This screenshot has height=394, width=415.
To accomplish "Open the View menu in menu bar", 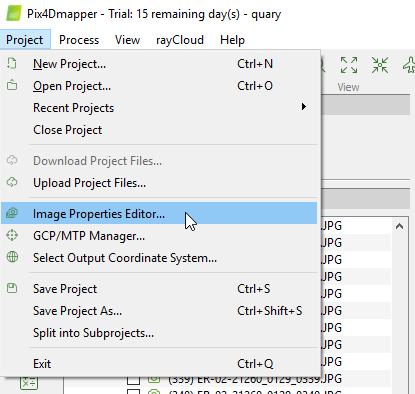I will click(127, 40).
